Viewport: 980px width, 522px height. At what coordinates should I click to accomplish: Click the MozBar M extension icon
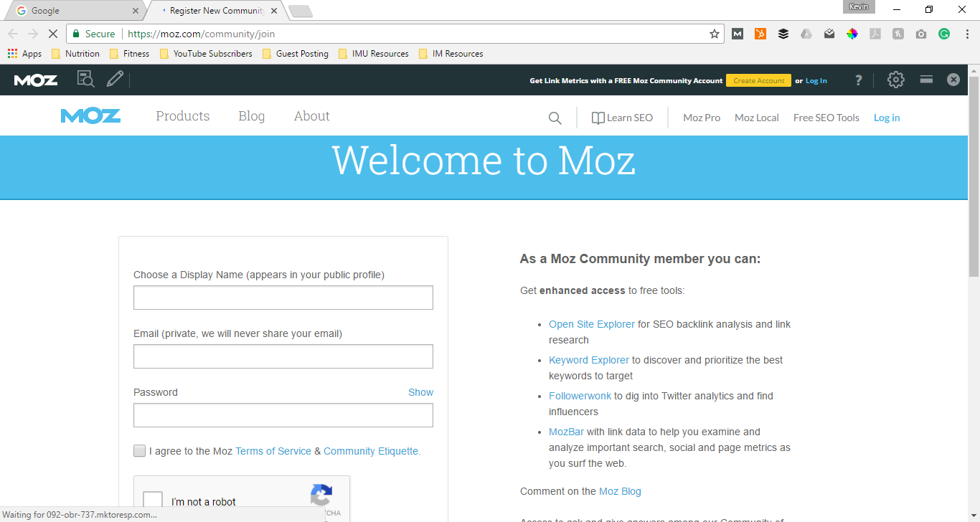coord(738,34)
